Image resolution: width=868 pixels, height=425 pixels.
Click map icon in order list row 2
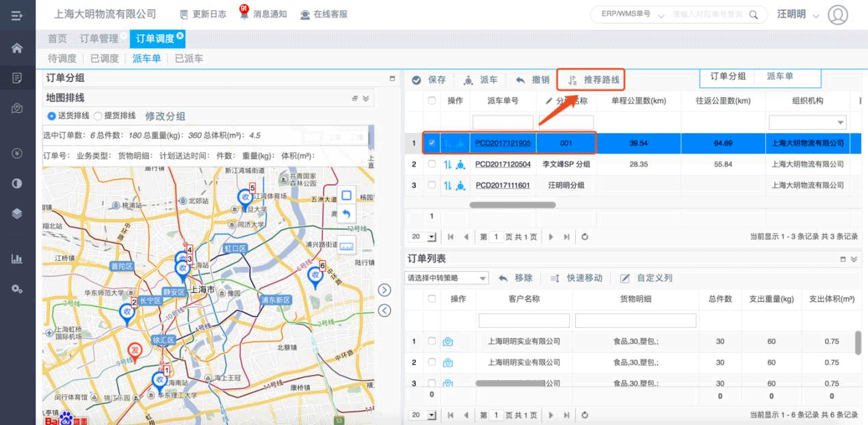[448, 362]
